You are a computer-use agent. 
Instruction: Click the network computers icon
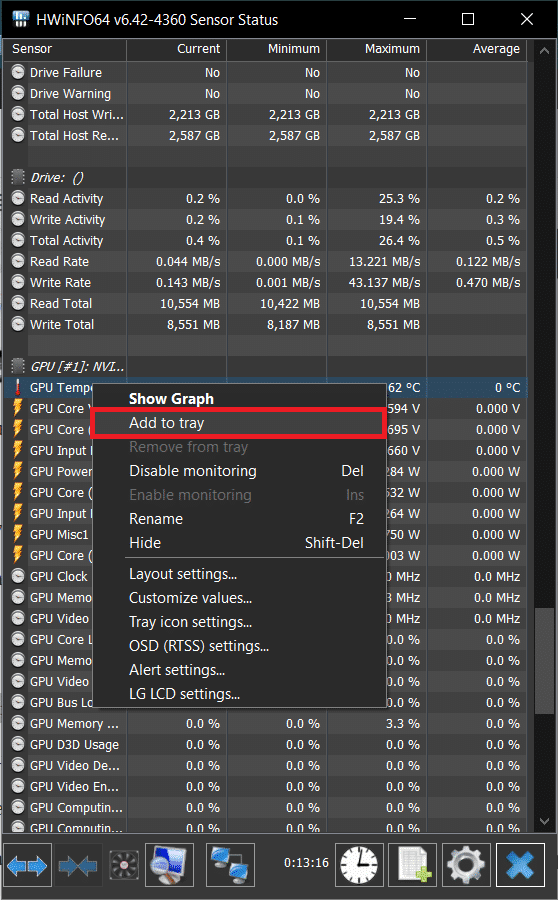(x=230, y=865)
